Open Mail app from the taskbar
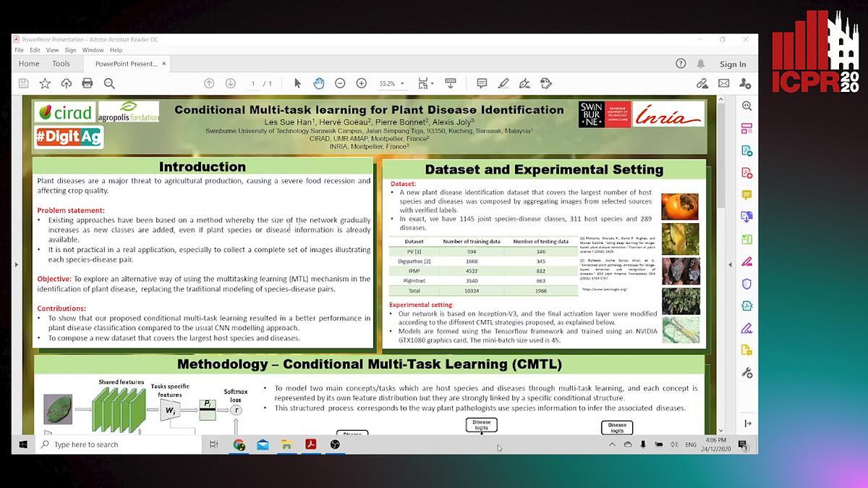 263,444
